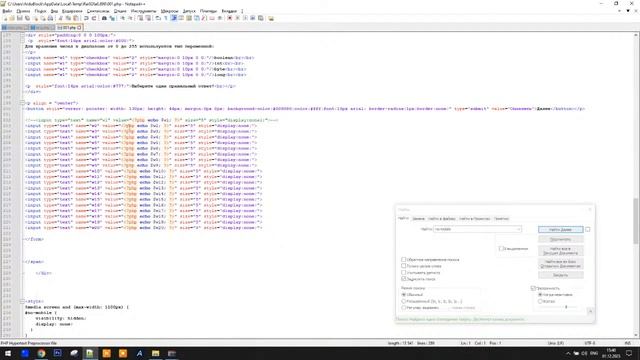Close the 001.php file tab
The width and height of the screenshot is (640, 360).
click(79, 27)
